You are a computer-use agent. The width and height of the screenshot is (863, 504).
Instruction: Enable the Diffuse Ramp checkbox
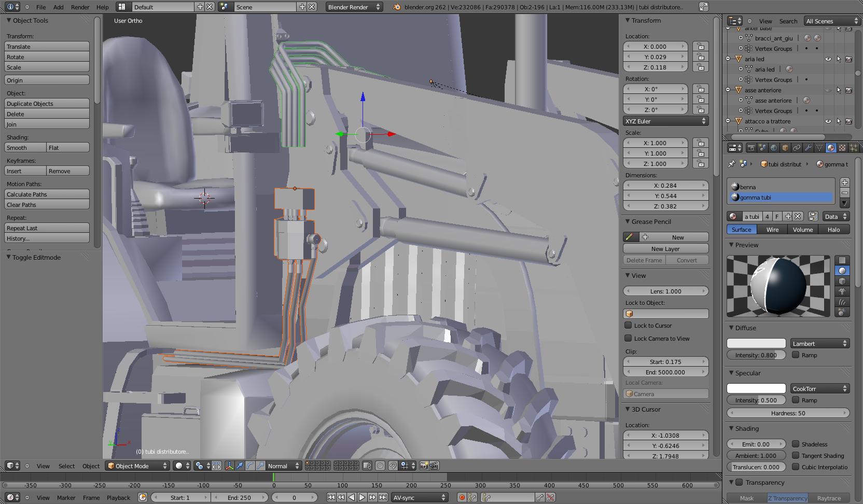[x=796, y=355]
